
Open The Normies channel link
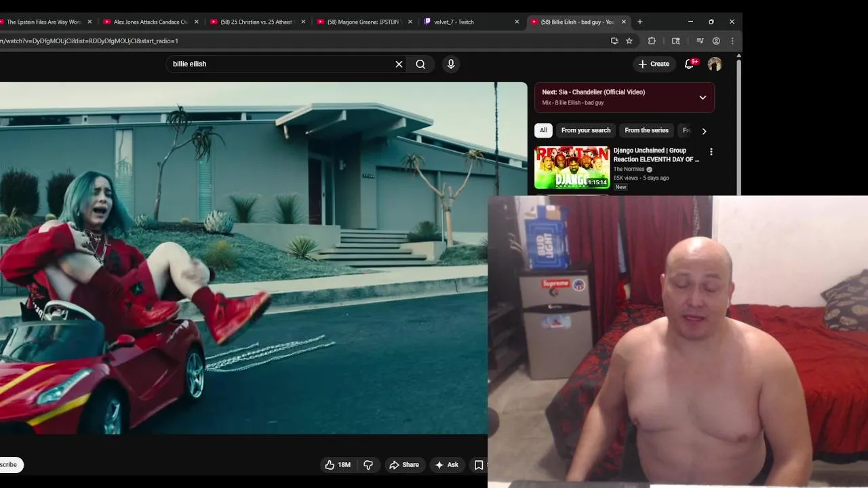[629, 169]
